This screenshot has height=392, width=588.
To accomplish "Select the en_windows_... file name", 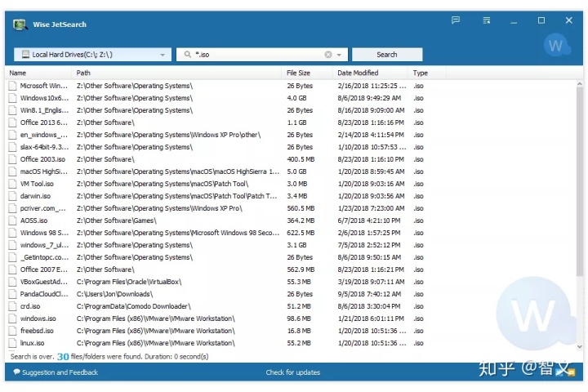I will [44, 135].
